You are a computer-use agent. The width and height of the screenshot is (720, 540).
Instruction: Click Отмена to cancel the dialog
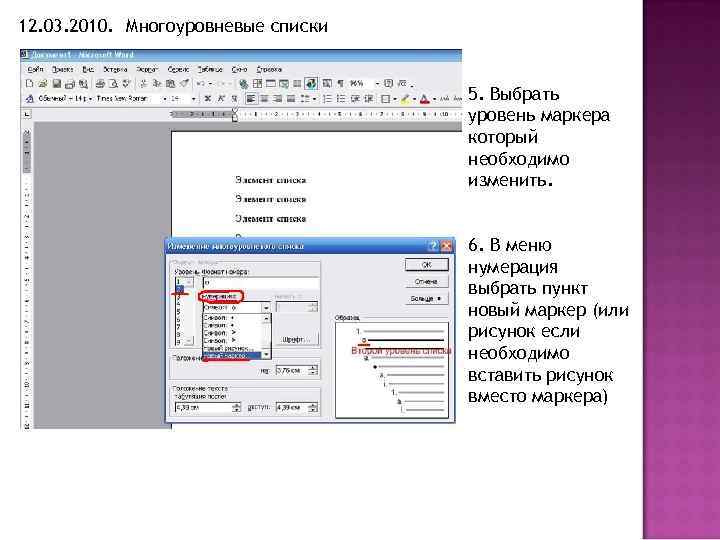click(x=427, y=281)
